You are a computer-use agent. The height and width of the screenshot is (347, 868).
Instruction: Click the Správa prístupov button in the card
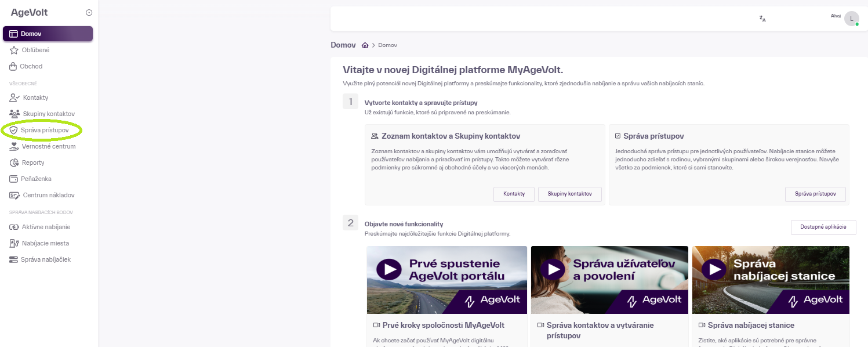[815, 194]
